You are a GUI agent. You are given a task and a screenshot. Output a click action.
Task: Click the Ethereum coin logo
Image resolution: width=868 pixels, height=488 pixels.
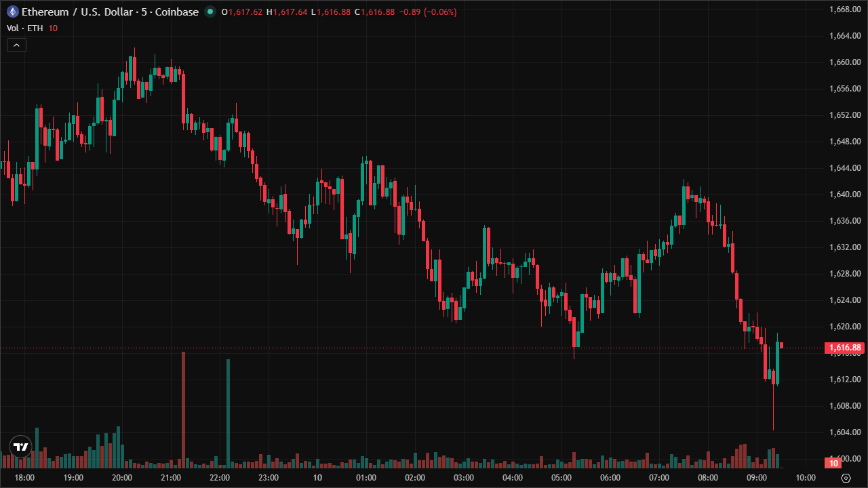pyautogui.click(x=12, y=12)
